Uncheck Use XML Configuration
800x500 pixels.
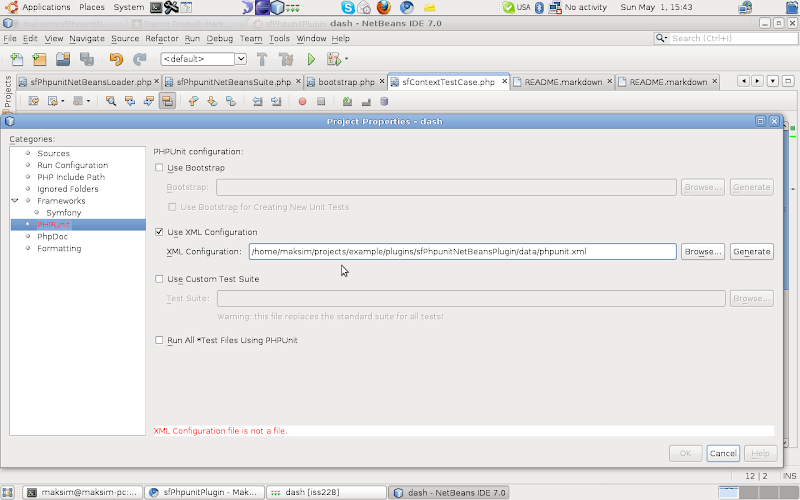tap(159, 232)
